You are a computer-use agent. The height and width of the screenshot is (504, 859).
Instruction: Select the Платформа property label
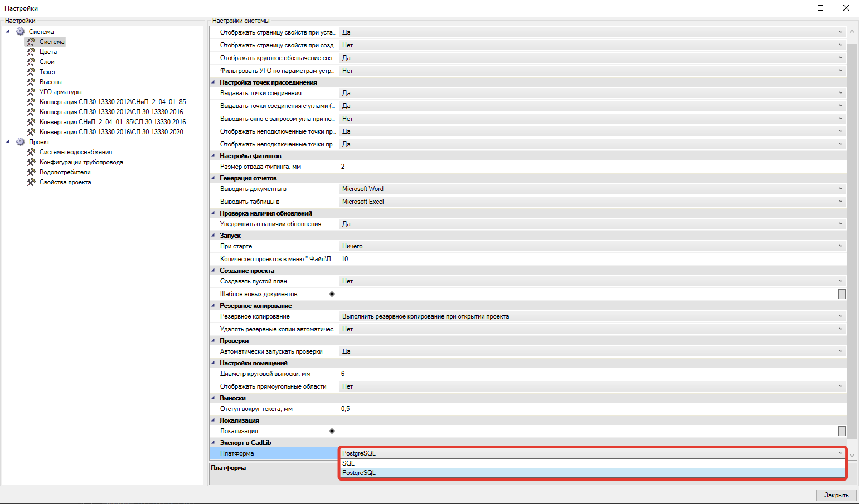tap(237, 453)
